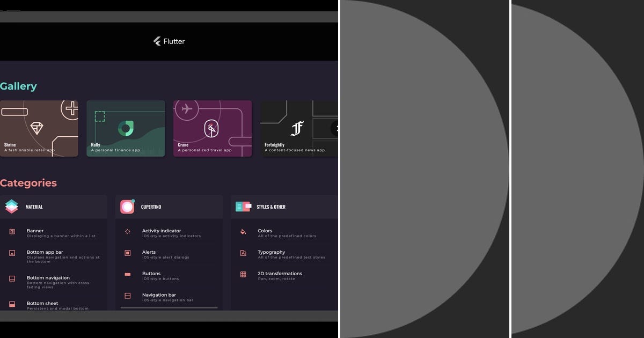This screenshot has width=644, height=338.
Task: Click the Styles & Other category icon
Action: tap(243, 207)
